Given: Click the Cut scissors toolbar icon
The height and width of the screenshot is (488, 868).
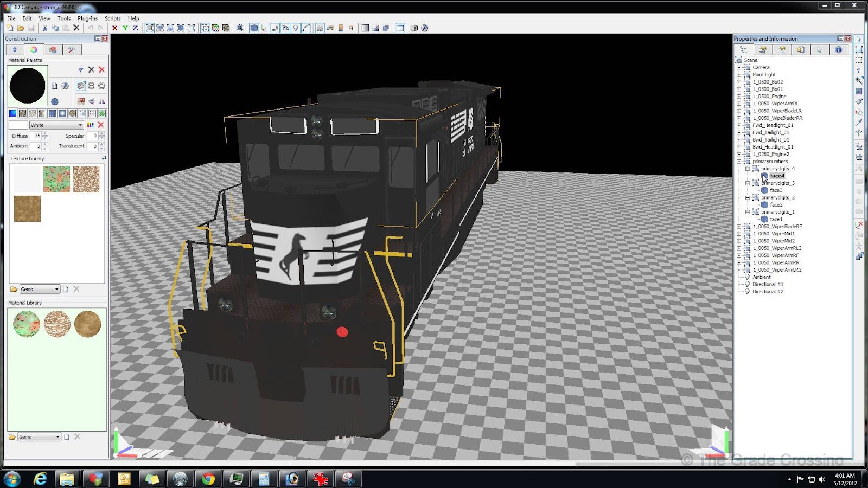Looking at the screenshot, I should (45, 28).
